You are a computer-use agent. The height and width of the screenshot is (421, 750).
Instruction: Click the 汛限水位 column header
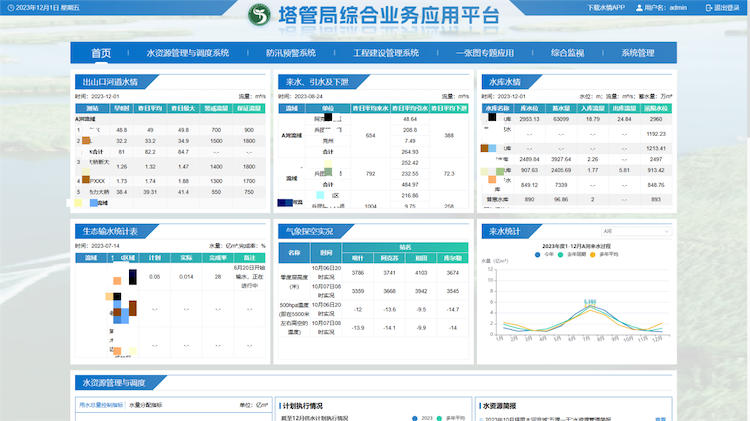click(656, 109)
